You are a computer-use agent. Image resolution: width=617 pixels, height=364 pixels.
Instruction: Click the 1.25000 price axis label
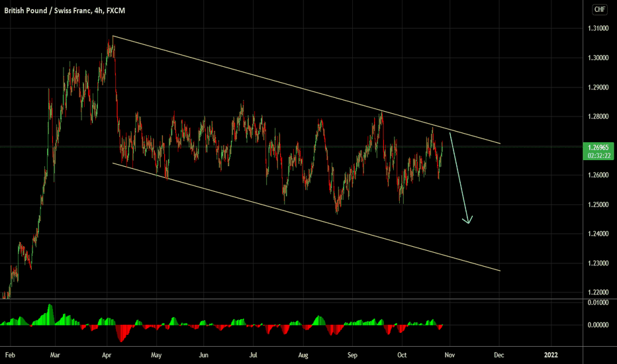coord(598,205)
